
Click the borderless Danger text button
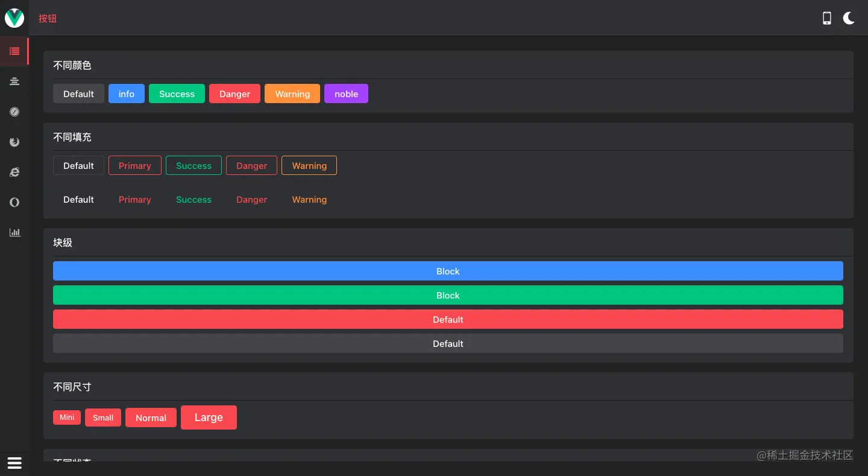[x=251, y=199]
